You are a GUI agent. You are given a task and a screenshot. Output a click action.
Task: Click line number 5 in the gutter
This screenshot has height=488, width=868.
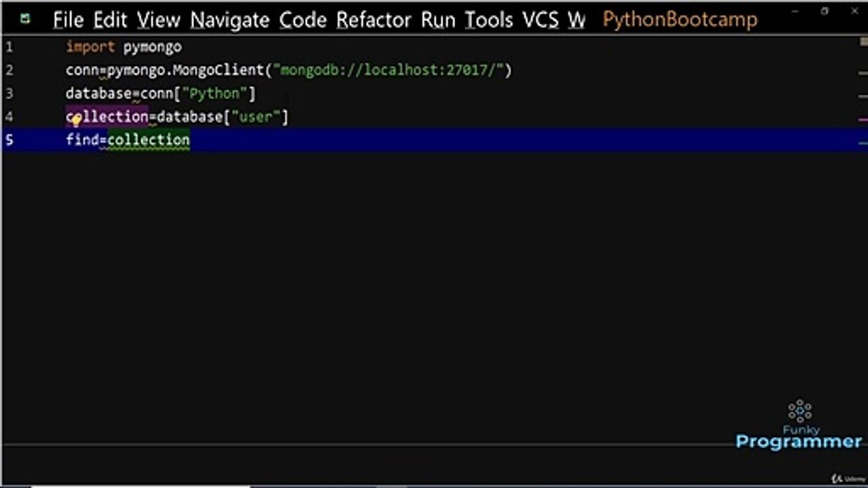pyautogui.click(x=9, y=140)
